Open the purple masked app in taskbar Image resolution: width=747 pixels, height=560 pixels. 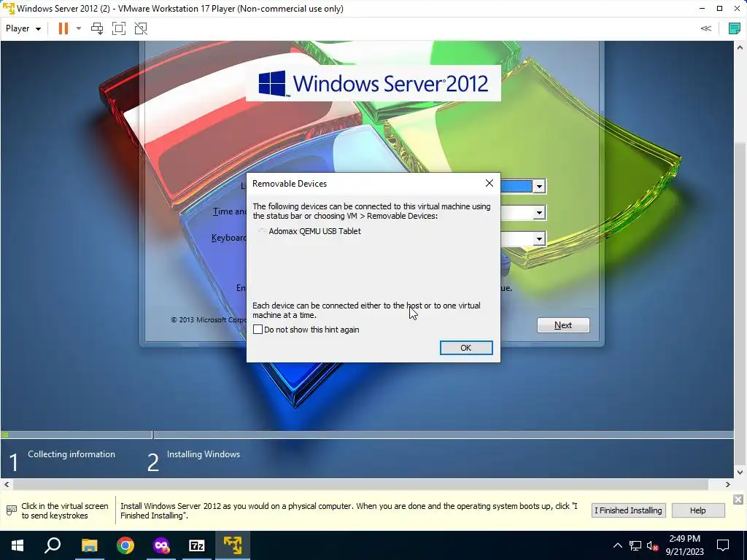(161, 545)
